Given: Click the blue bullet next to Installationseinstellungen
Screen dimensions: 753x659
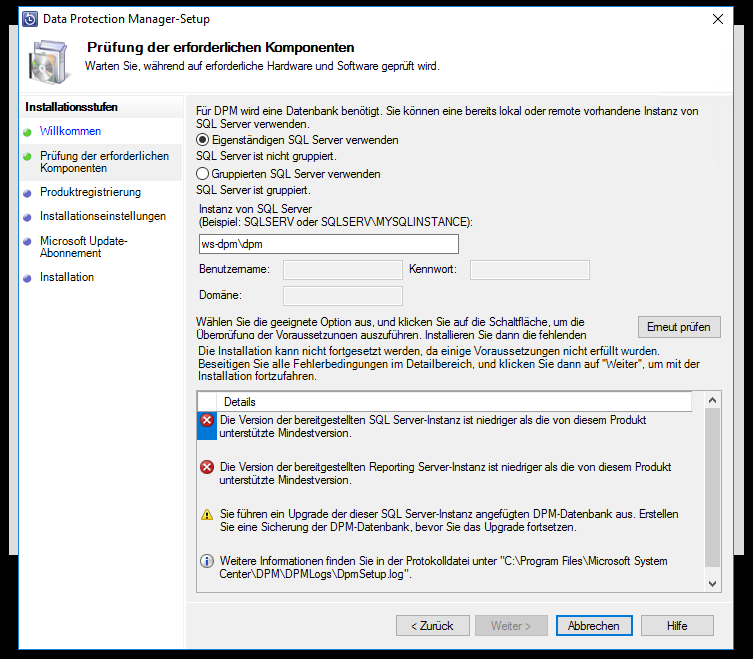Looking at the screenshot, I should (x=27, y=217).
